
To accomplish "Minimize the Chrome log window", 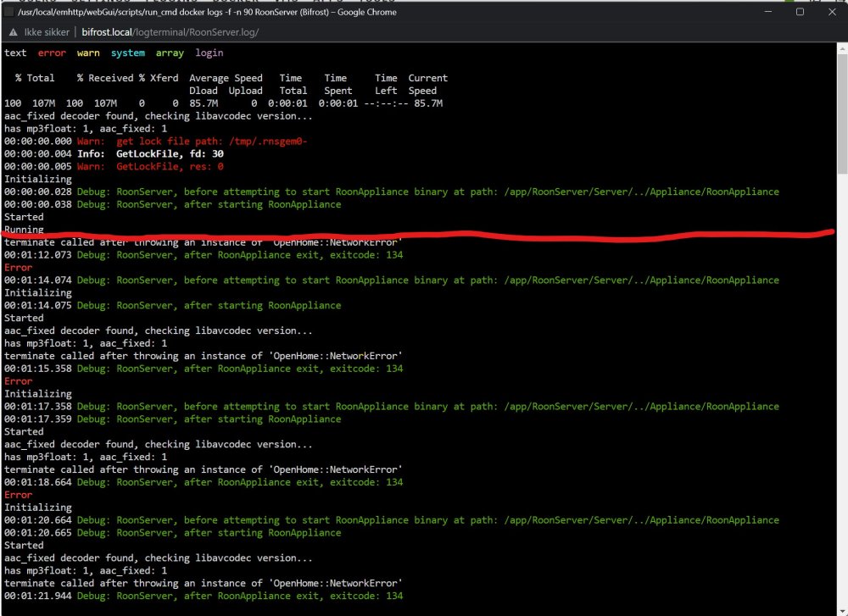I will [x=768, y=12].
